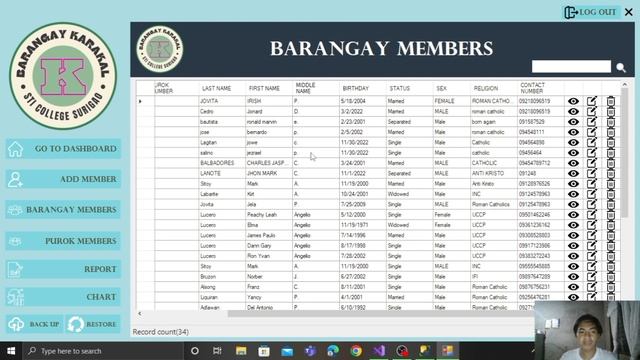
Task: Sort by the LAST NAME column header
Action: click(x=222, y=88)
